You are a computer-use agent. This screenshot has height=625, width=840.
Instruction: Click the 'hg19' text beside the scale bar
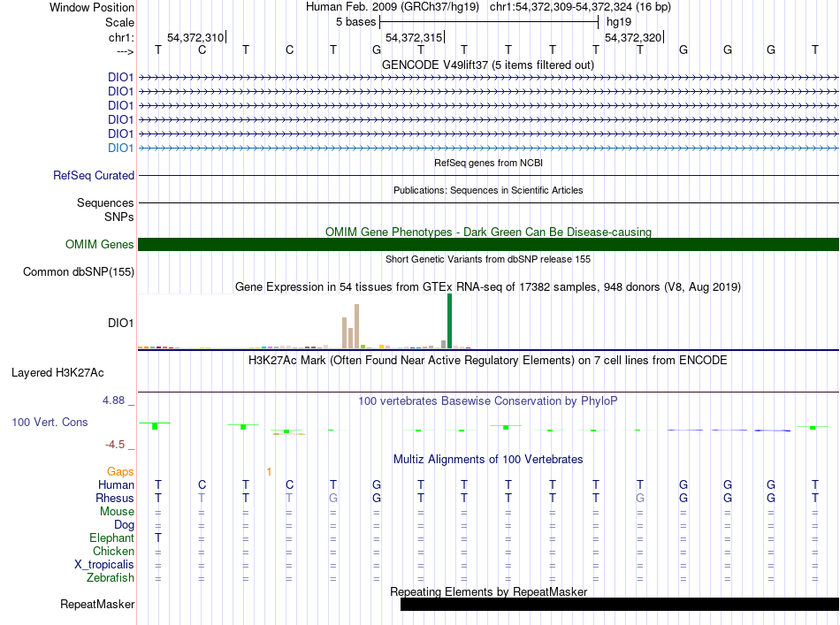pos(619,22)
